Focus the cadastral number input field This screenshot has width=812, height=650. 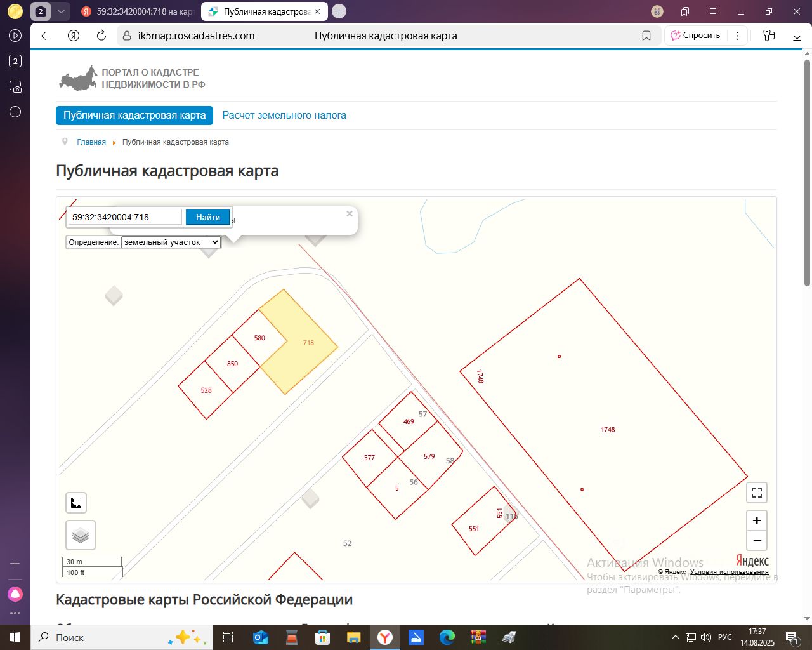click(x=125, y=217)
